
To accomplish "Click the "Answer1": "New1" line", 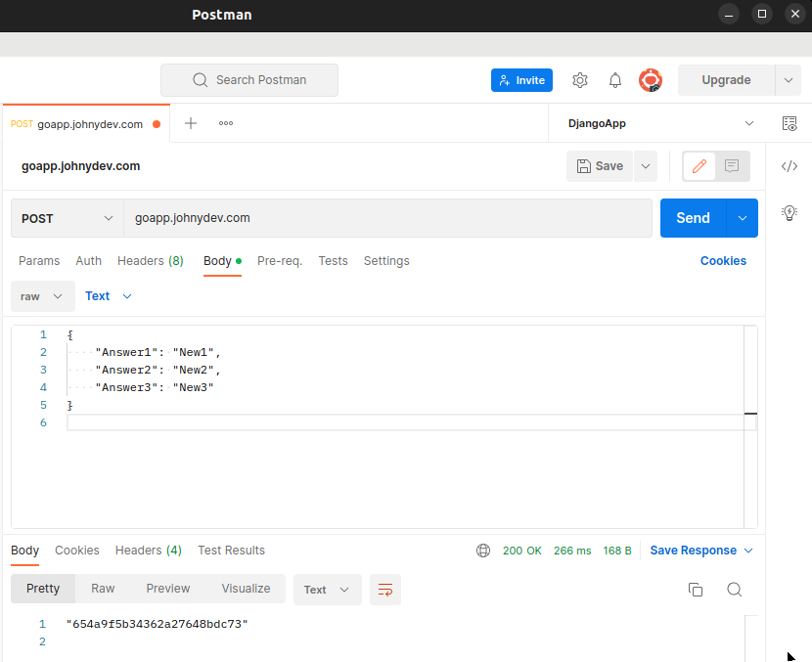I will tap(158, 352).
